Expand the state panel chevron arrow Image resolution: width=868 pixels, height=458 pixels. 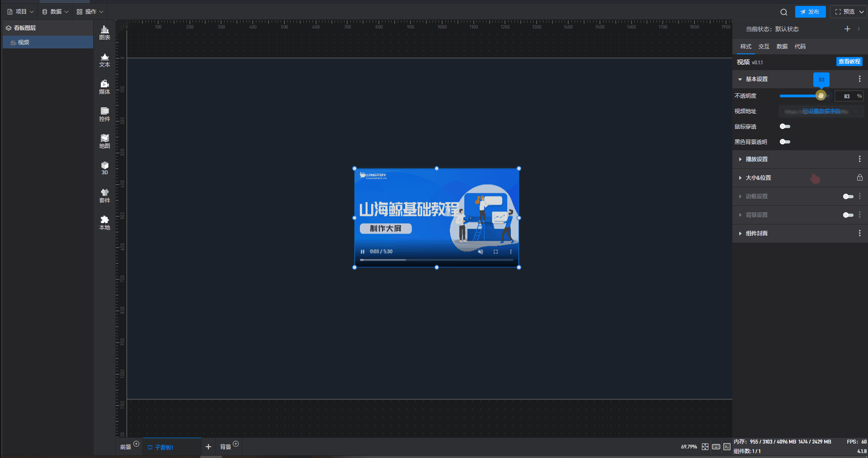click(859, 29)
